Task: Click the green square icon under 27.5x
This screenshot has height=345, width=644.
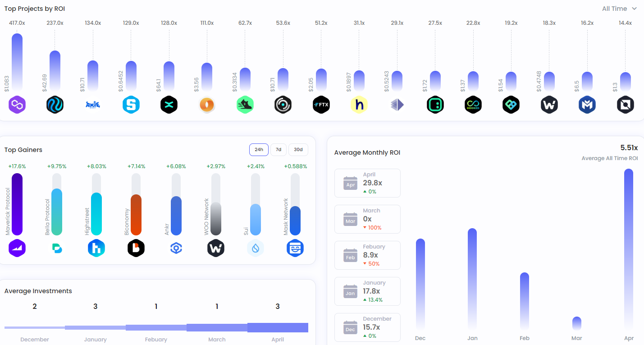Action: 435,105
